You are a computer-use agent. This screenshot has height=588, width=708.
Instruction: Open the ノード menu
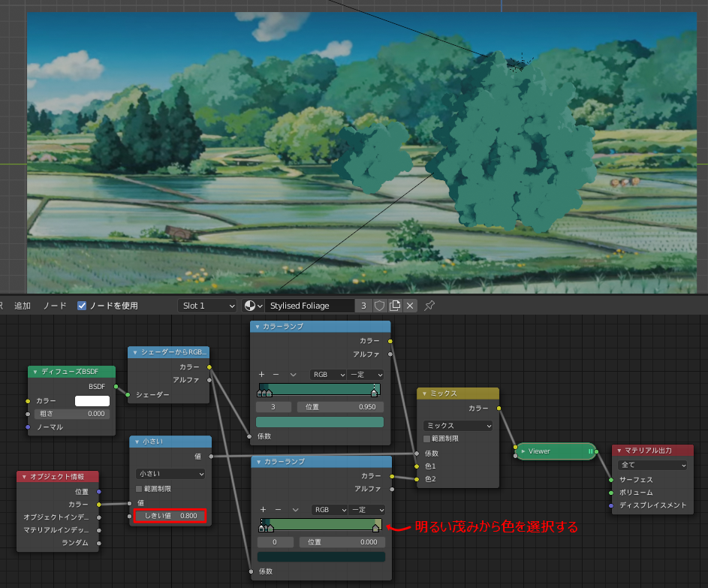[55, 306]
